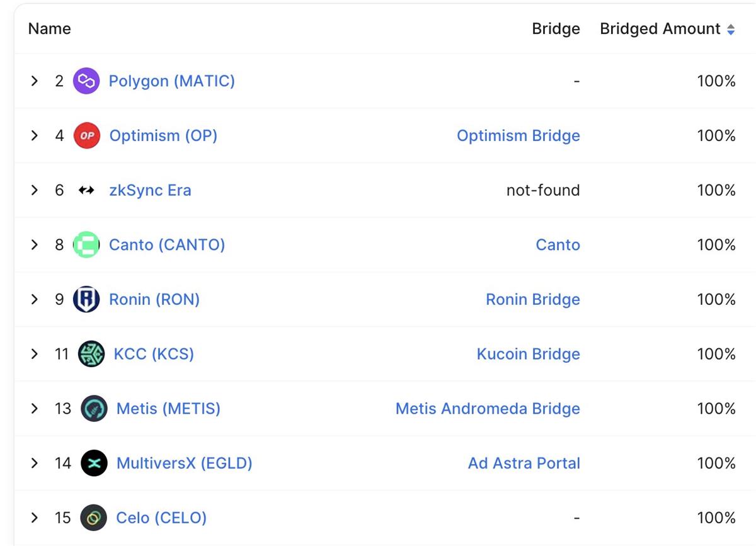
Task: Click the MultiversX black logo icon
Action: (94, 464)
